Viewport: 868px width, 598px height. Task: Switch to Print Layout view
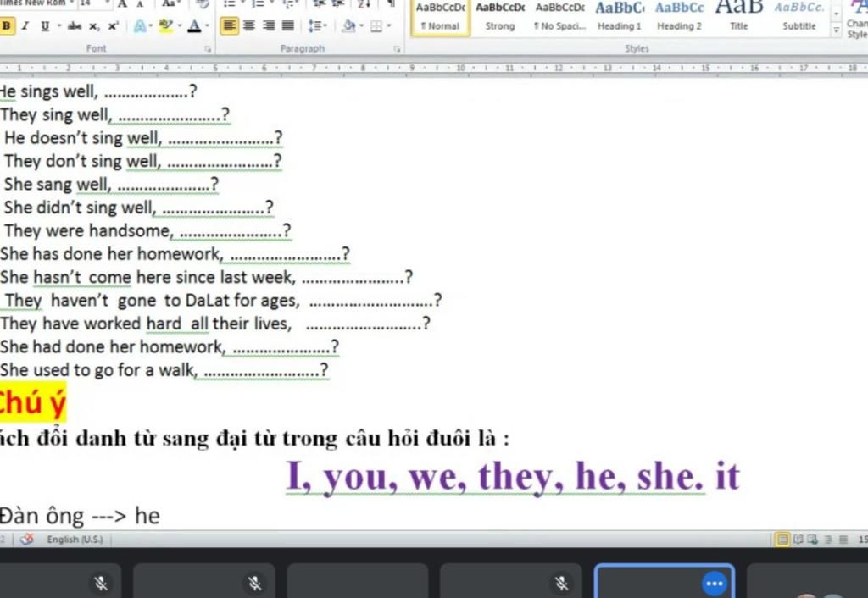(782, 540)
